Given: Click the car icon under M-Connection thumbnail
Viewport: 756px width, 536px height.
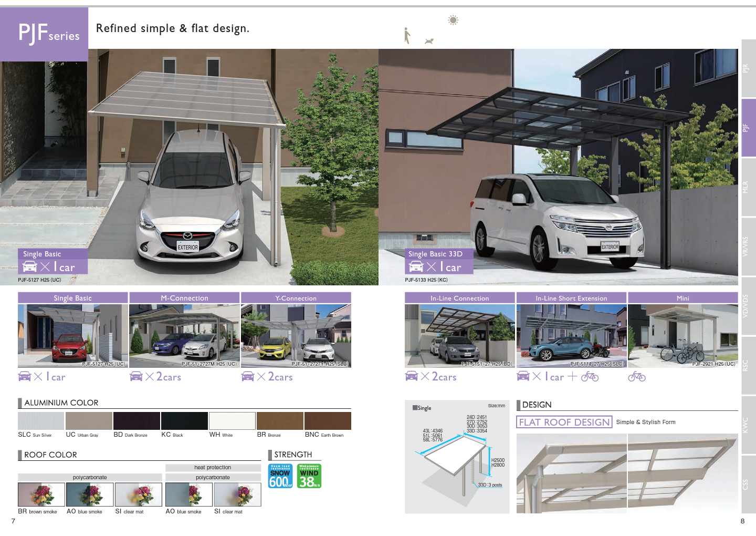Looking at the screenshot, I should (x=136, y=376).
